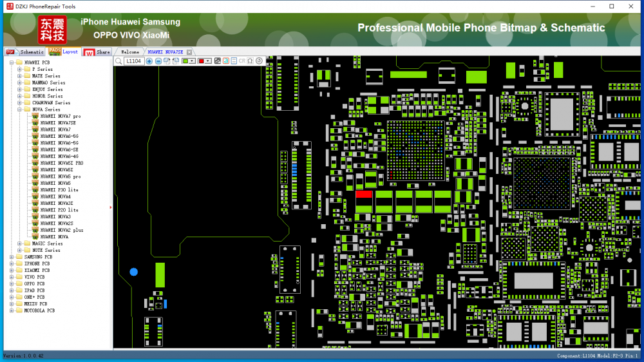Viewport: 644px width, 362px height.
Task: Expand the P Series folder
Action: (x=19, y=69)
